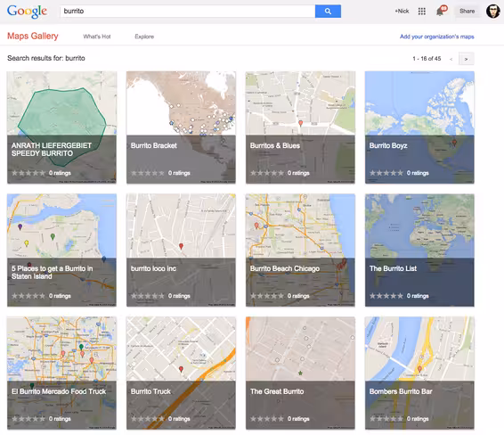Click star rating on Burritos & Blues card
The height and width of the screenshot is (435, 504).
tap(267, 173)
